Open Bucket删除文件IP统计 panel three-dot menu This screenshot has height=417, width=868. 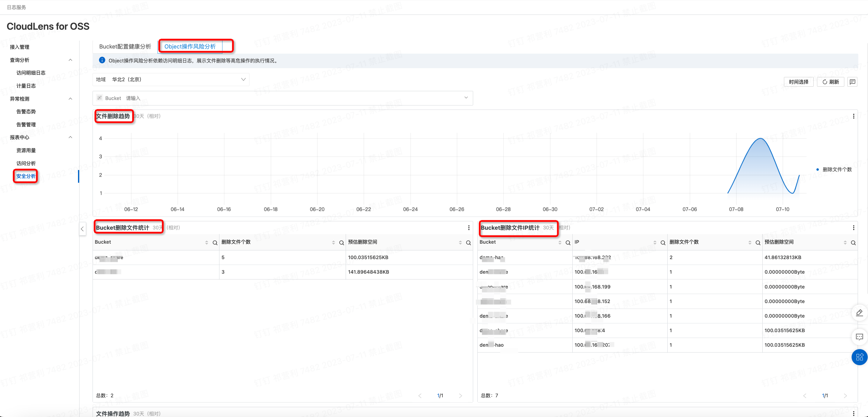(x=853, y=228)
